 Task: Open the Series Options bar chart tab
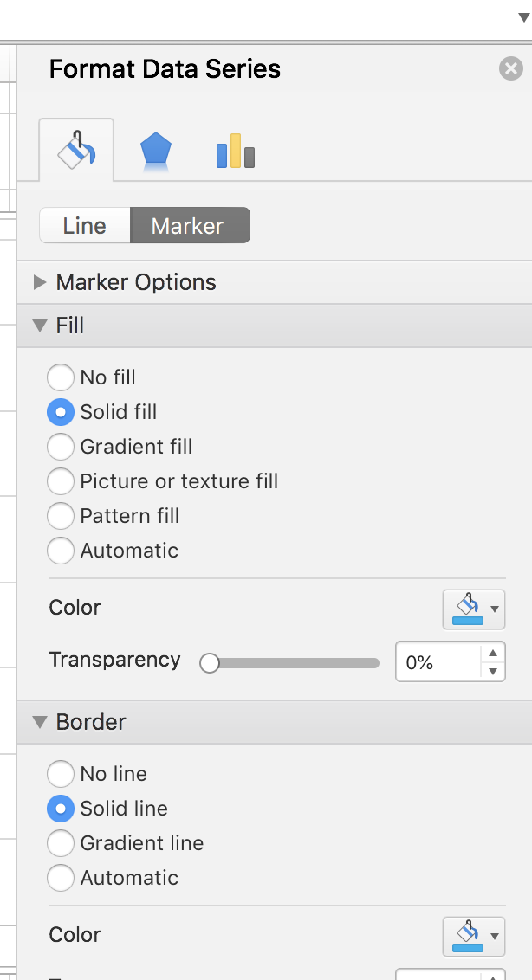pyautogui.click(x=236, y=152)
